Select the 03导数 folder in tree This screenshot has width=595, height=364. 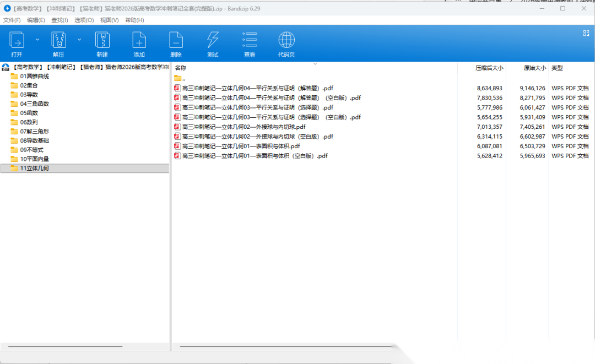coord(29,95)
